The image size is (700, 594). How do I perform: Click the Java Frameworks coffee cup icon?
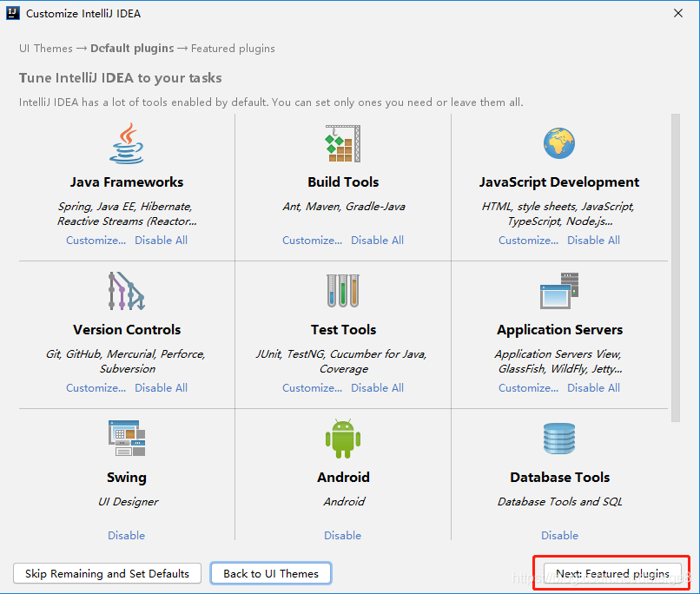(x=127, y=143)
